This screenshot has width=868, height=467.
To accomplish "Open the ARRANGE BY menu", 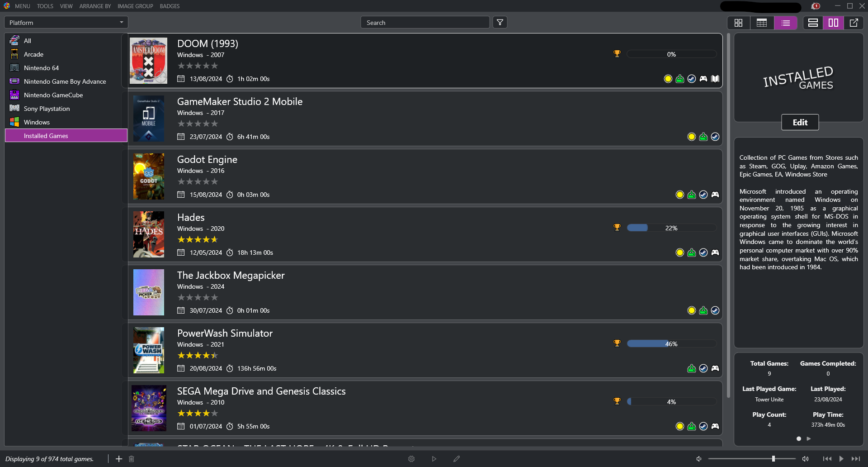I will click(x=95, y=6).
